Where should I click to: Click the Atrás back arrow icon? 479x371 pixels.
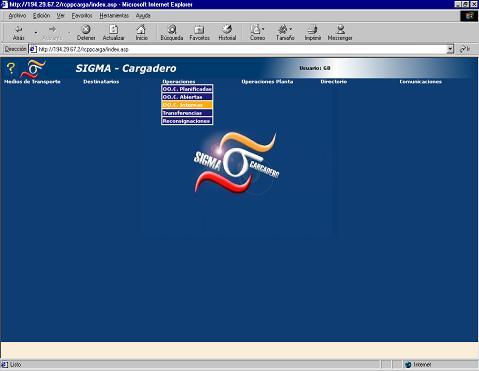[x=19, y=29]
